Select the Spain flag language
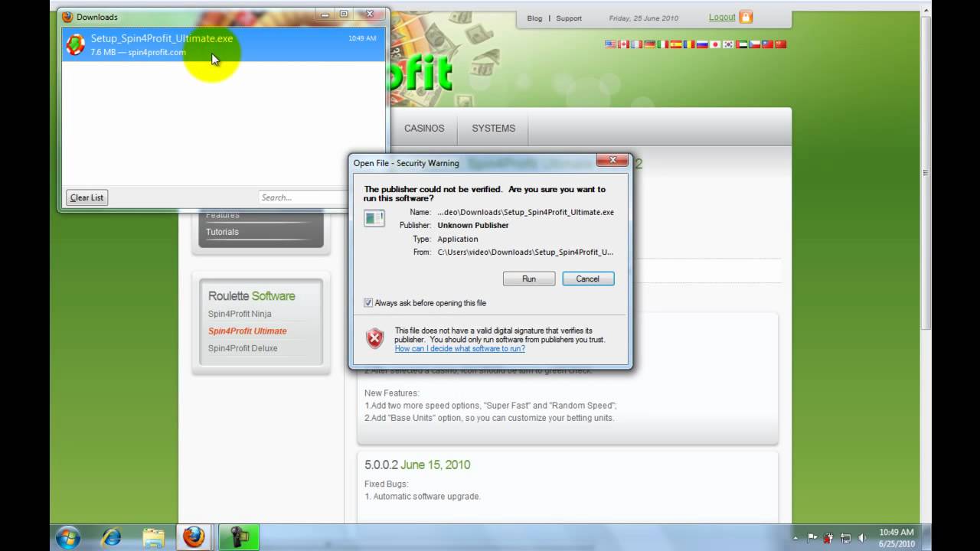 pos(676,44)
